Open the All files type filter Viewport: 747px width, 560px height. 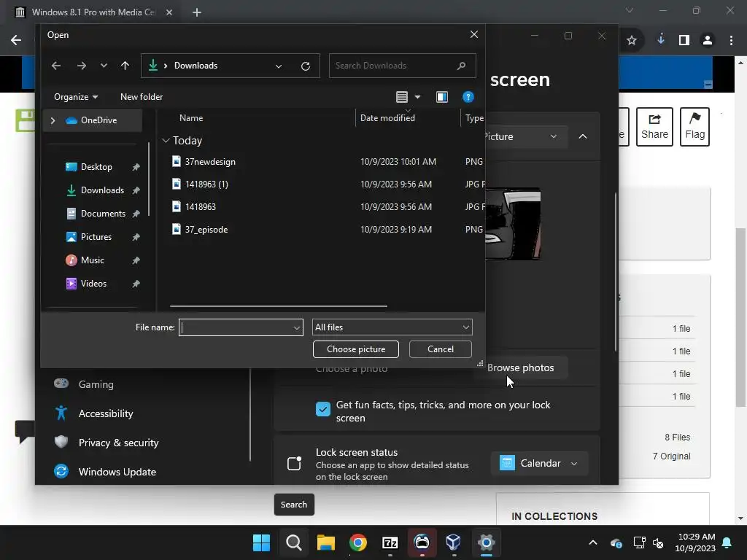click(392, 327)
